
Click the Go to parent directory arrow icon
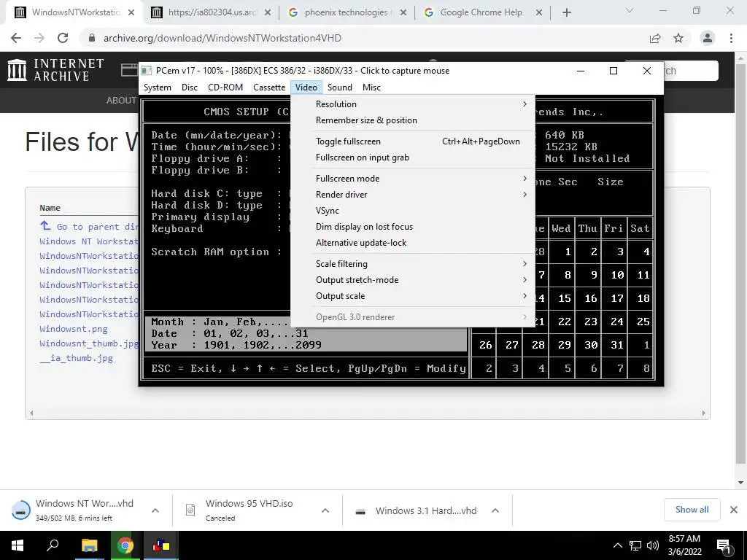45,226
